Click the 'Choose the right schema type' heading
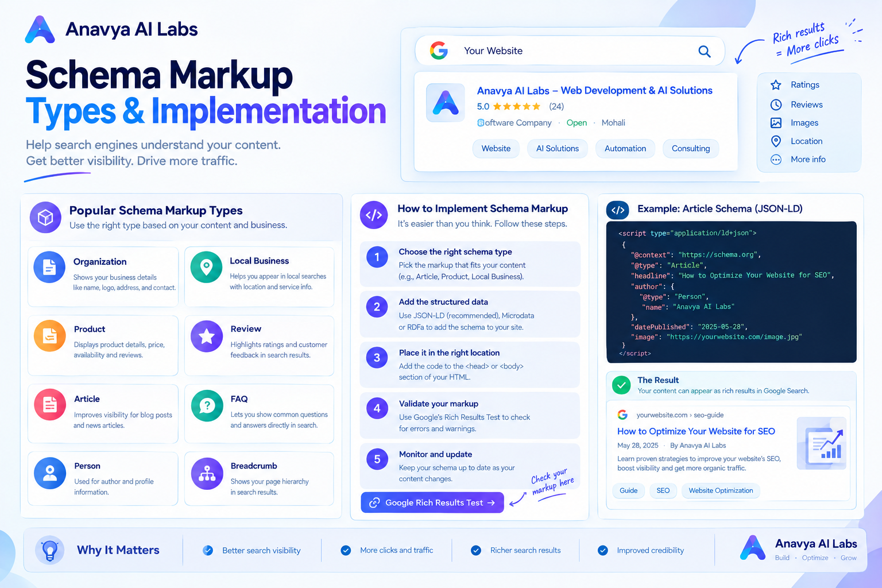This screenshot has width=882, height=588. pyautogui.click(x=455, y=252)
